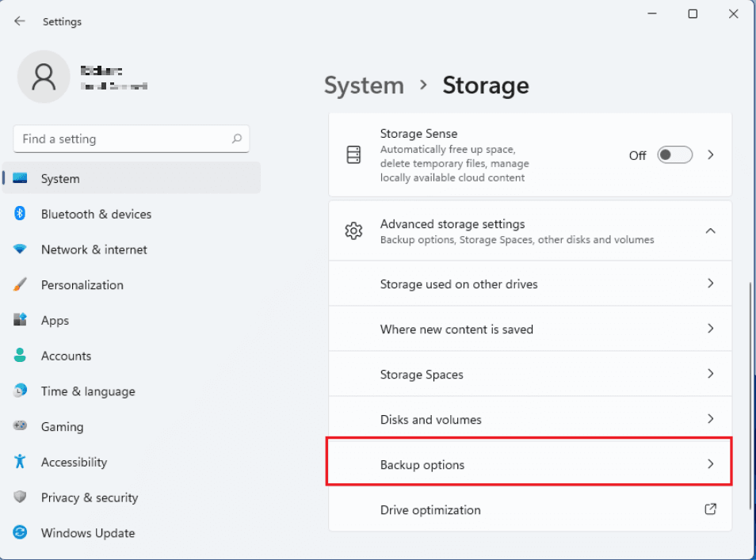
Task: Click the System breadcrumb link
Action: (364, 85)
